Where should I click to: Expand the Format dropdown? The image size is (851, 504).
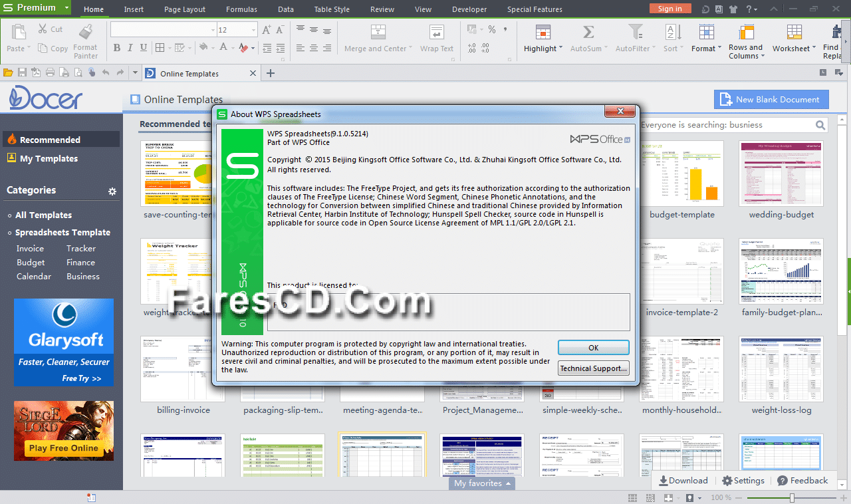point(721,48)
